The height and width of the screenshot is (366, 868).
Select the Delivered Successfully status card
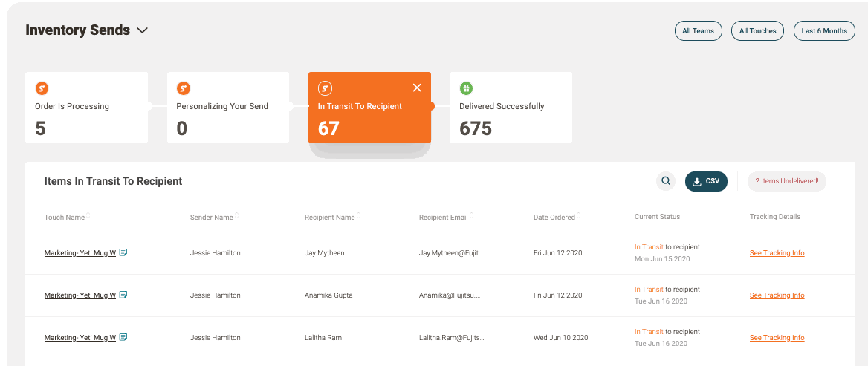click(x=511, y=108)
